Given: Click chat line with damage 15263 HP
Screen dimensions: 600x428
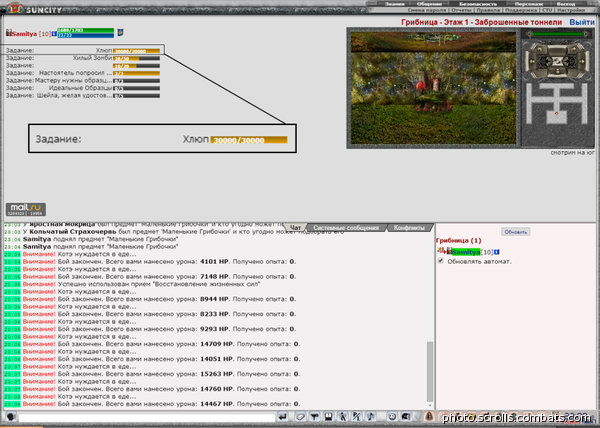Looking at the screenshot, I should (152, 374).
